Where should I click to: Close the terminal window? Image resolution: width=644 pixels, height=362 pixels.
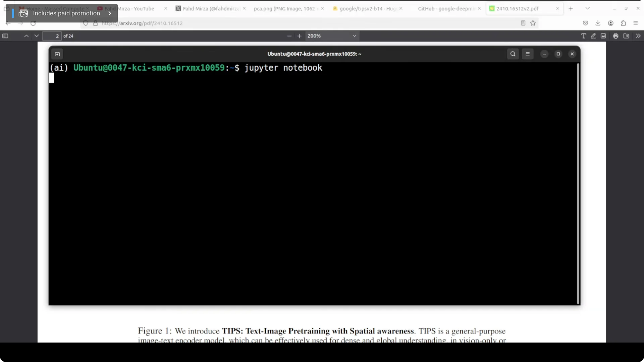[573, 54]
